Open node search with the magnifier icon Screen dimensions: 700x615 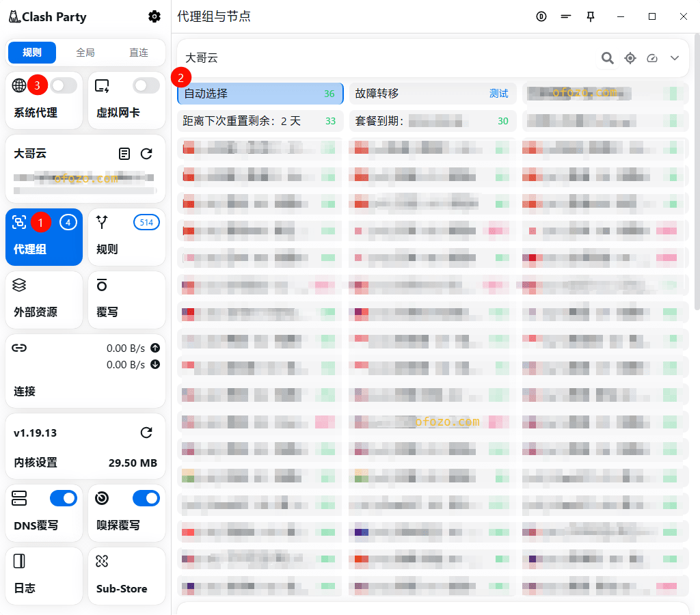[x=607, y=58]
